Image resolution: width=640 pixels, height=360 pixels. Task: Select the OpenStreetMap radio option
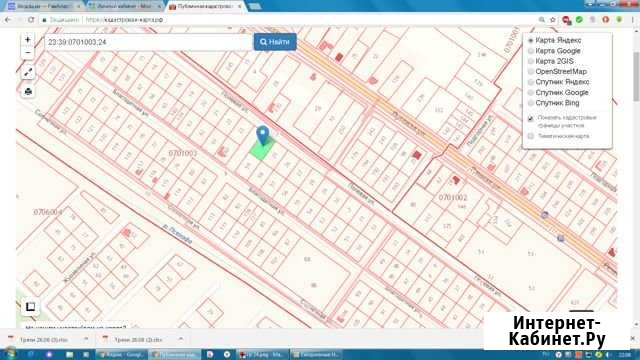click(531, 71)
